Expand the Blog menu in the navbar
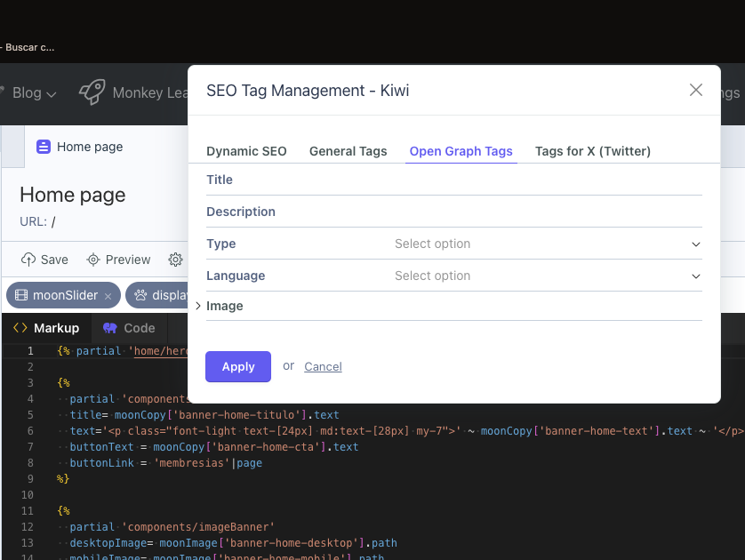 click(x=34, y=92)
